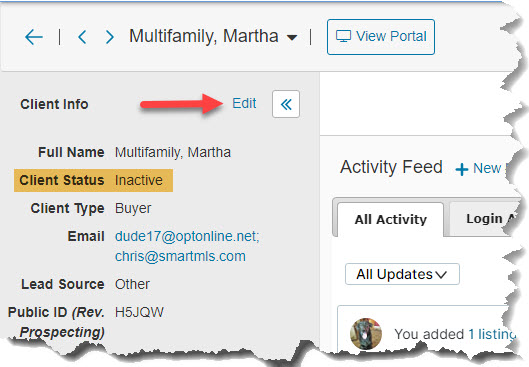
Task: Click the Public ID value H5JQW
Action: point(139,312)
